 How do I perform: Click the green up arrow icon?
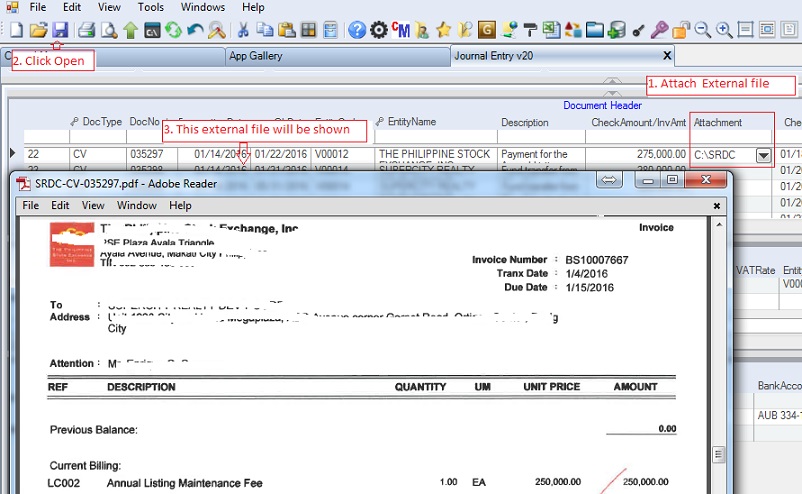(131, 30)
